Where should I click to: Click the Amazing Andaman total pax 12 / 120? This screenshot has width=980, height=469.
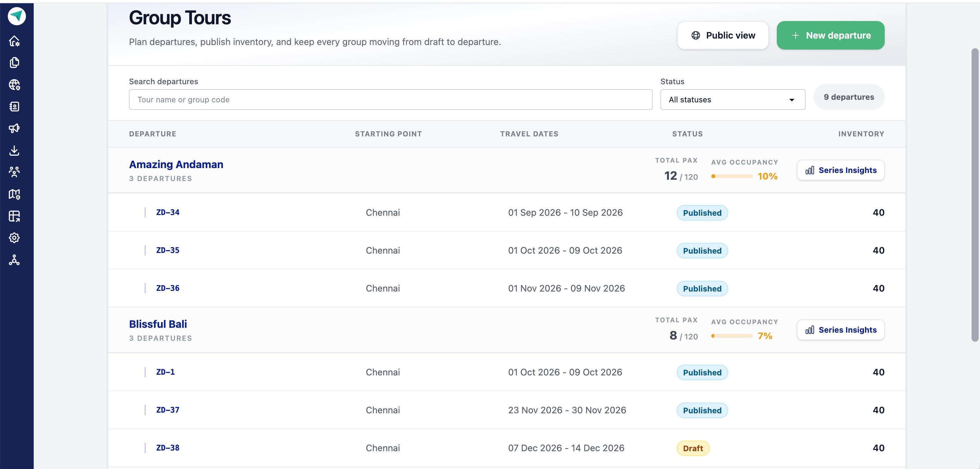[x=681, y=176]
